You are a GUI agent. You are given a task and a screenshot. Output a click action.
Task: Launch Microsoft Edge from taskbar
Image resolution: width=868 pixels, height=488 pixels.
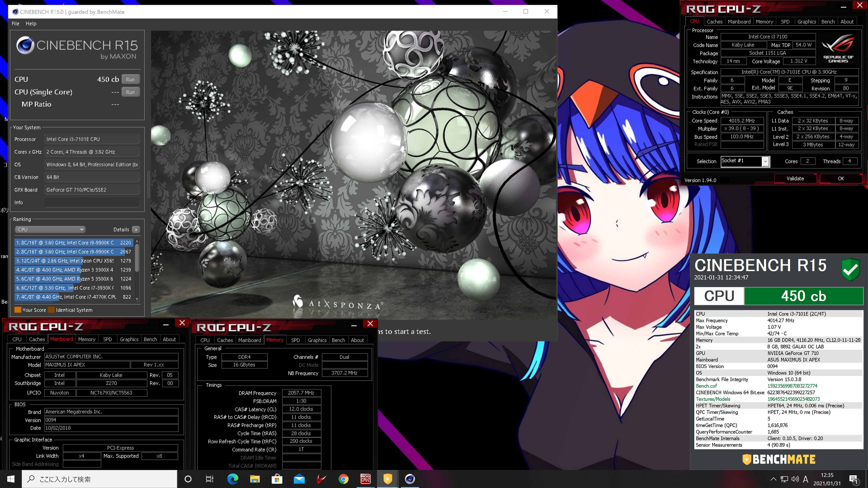coord(233,479)
